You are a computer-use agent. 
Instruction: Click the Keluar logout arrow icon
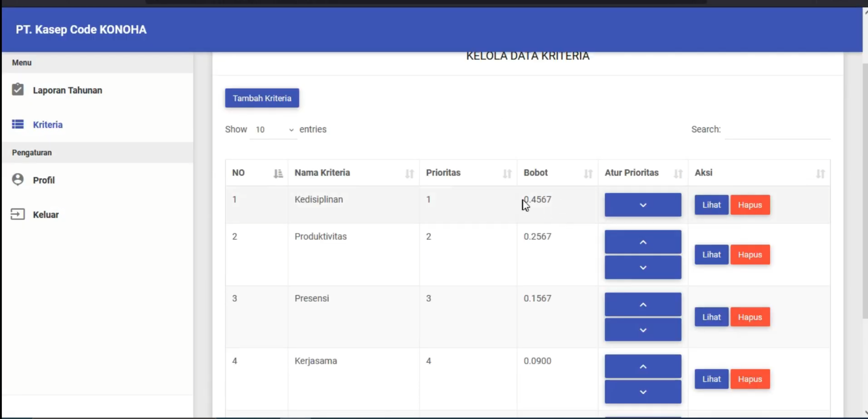18,214
